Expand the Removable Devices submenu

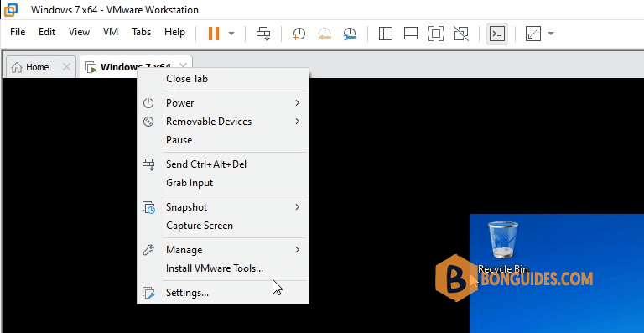223,122
